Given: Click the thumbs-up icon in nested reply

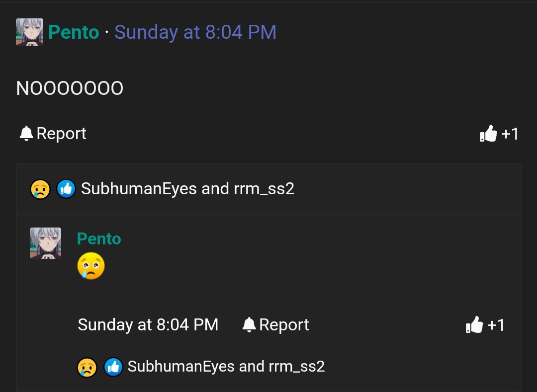Looking at the screenshot, I should pyautogui.click(x=474, y=325).
